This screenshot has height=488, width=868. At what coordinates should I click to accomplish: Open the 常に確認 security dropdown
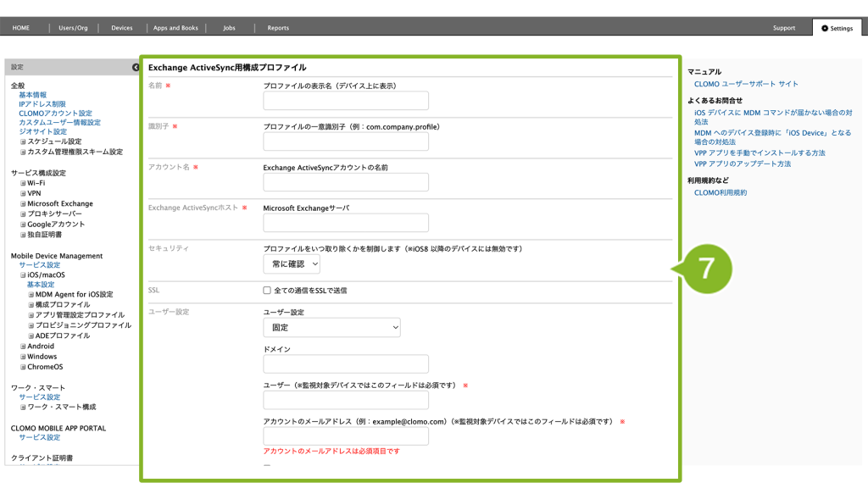tap(292, 264)
